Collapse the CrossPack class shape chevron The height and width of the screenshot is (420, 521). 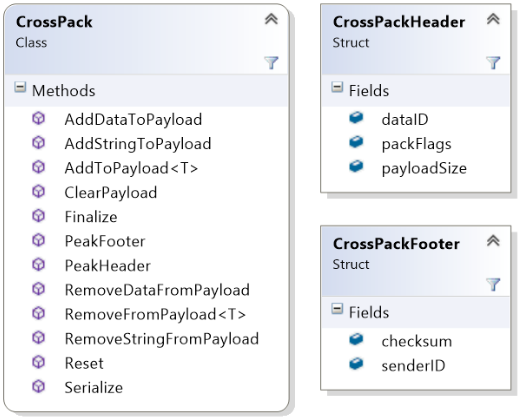point(271,19)
